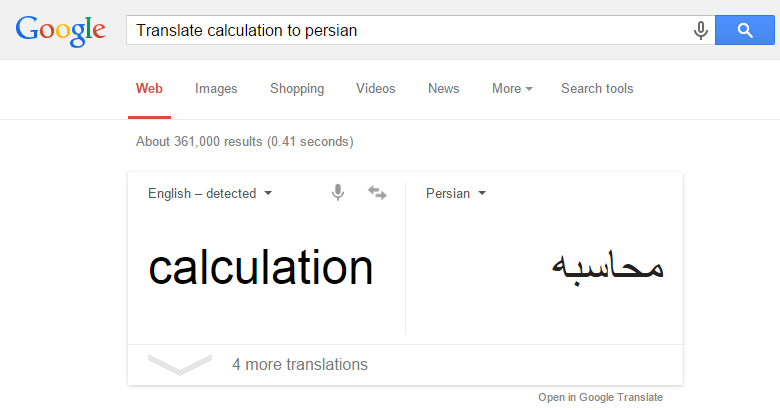This screenshot has height=410, width=780.
Task: Swap translation languages with the arrows icon
Action: point(377,193)
